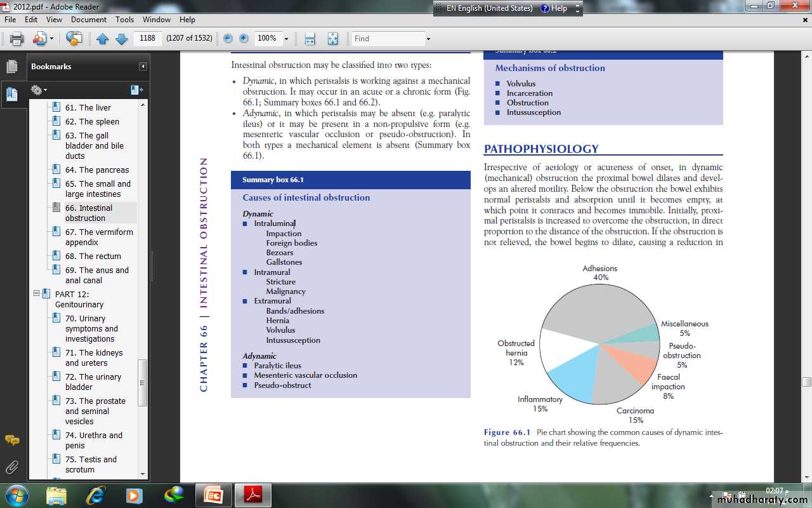This screenshot has width=812, height=508.
Task: Open bookmark 68. The rectum
Action: [x=93, y=256]
